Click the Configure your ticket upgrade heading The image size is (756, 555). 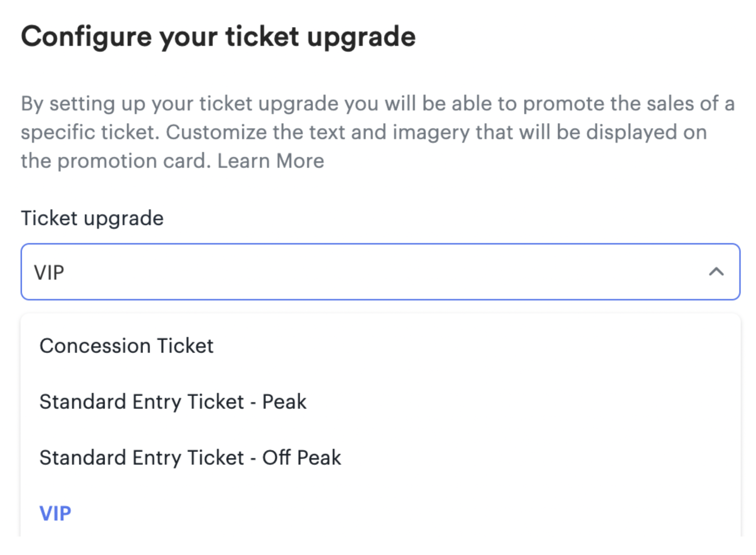tap(219, 36)
